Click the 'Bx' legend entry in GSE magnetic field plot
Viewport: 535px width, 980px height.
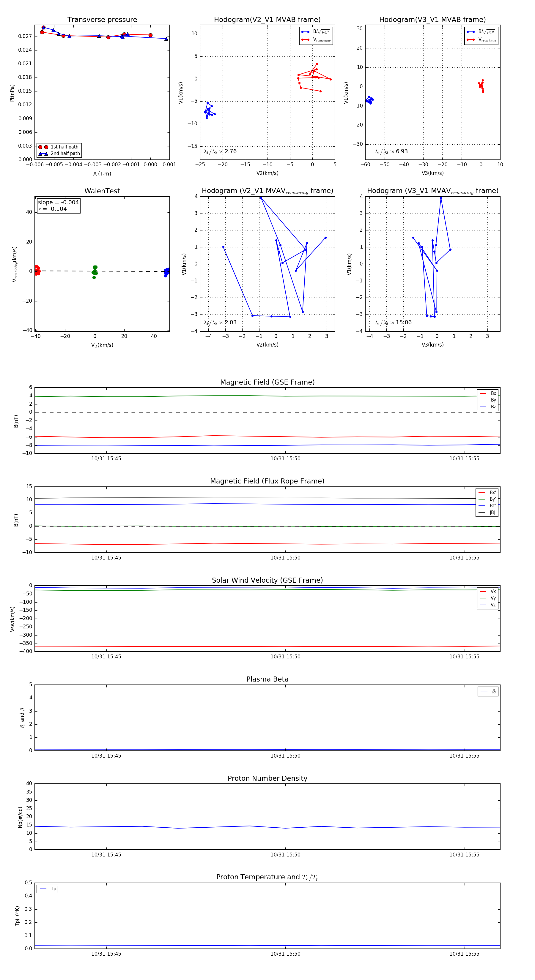click(488, 393)
